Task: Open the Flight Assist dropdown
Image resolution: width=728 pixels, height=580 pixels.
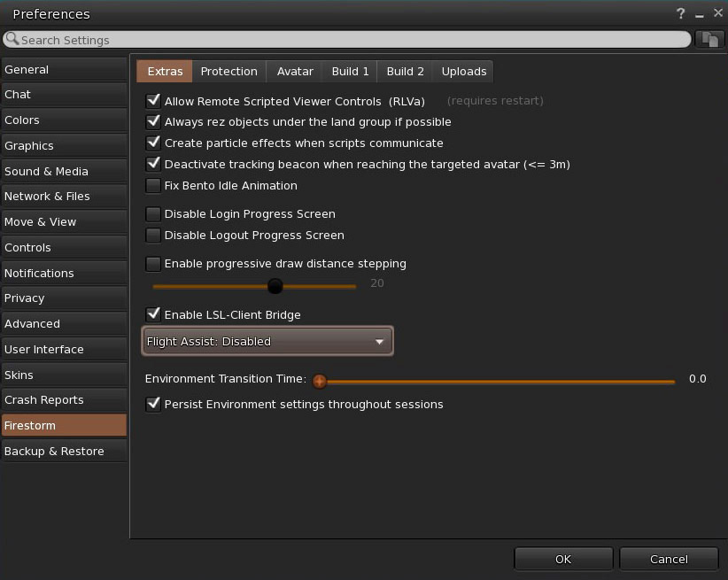Action: point(267,341)
